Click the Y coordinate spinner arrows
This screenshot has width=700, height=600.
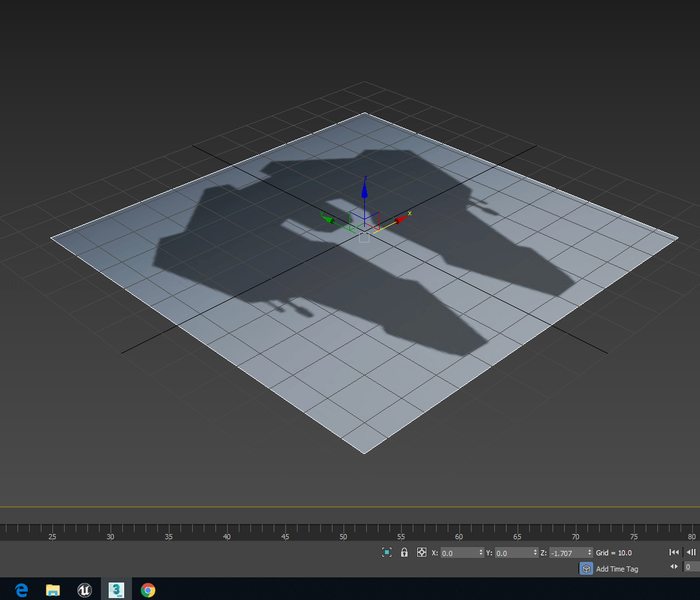535,553
